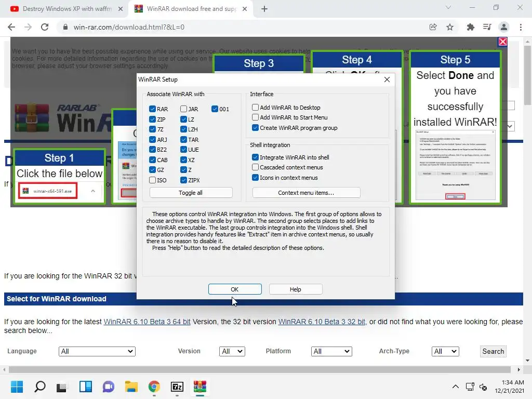532x399 pixels.
Task: Close the YouTube tab
Action: point(121,9)
